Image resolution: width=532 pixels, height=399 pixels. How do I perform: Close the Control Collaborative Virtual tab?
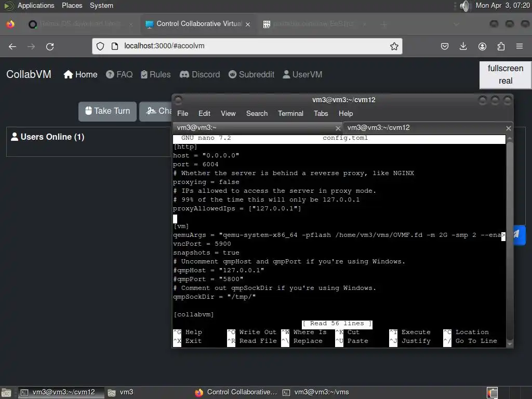(x=248, y=24)
